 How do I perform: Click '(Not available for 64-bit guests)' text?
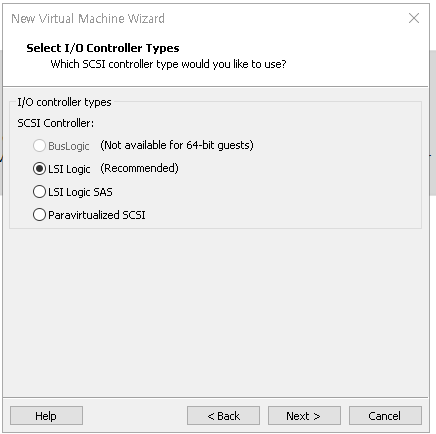(x=177, y=145)
